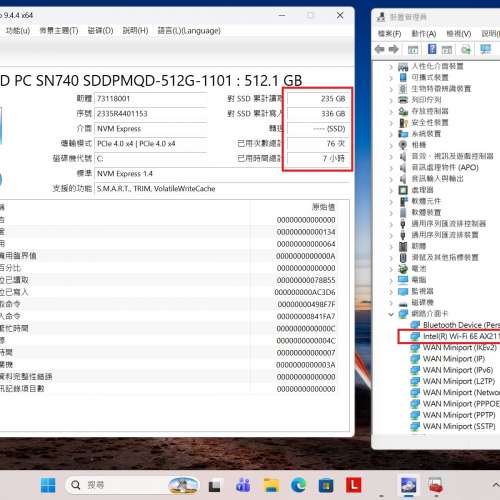Open 磁碟(D) menu in CrystalDiskInfo
This screenshot has height=500, width=500.
tap(100, 31)
